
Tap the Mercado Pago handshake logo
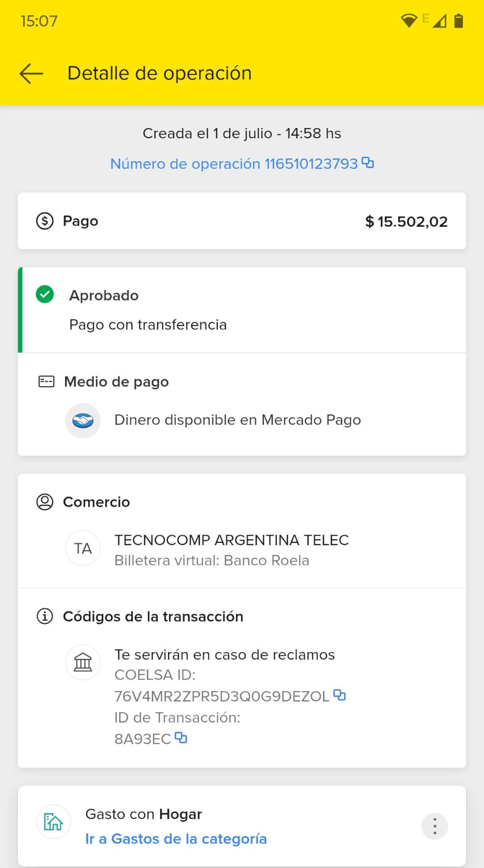[83, 420]
